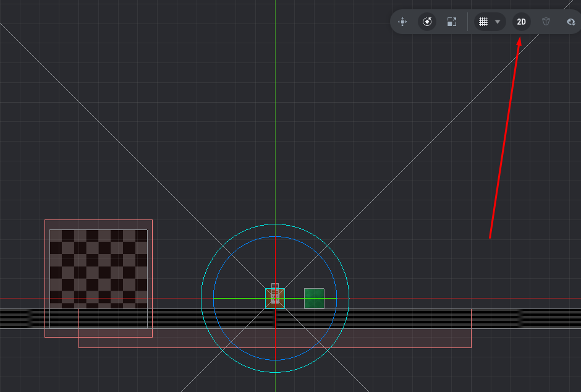Viewport: 581px width, 392px height.
Task: Click the circular pivot rotation icon
Action: [427, 22]
